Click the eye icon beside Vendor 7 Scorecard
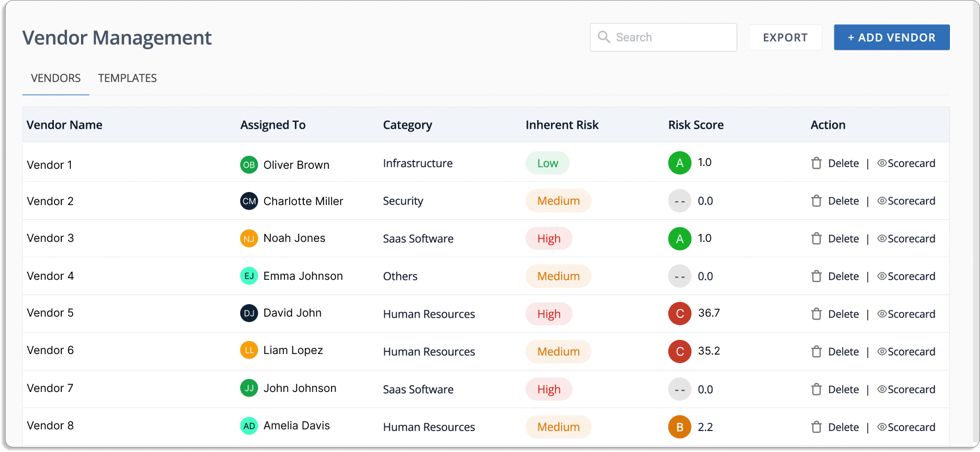Screen dimensions: 980x452 (x=882, y=389)
